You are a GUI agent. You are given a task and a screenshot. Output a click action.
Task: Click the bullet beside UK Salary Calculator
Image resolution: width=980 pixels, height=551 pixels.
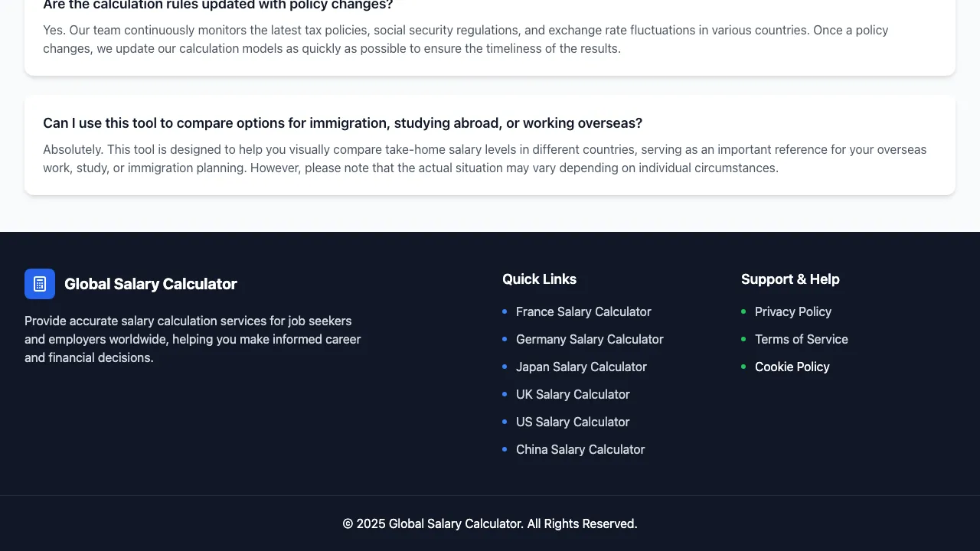point(505,394)
